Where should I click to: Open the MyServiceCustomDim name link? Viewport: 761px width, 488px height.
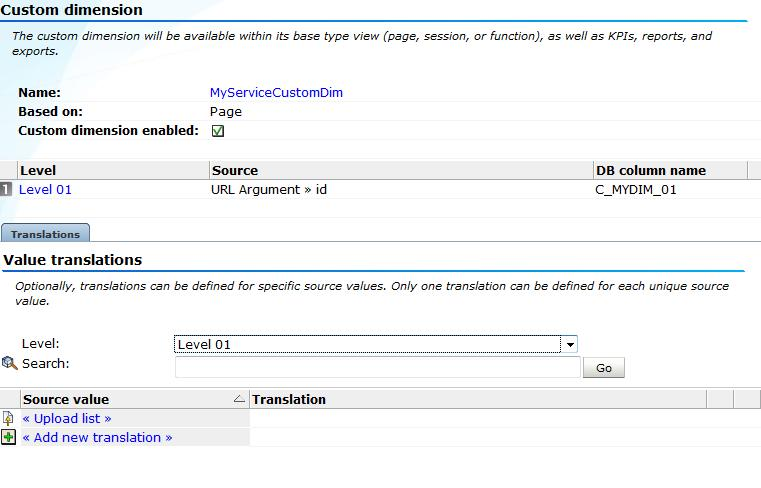[x=276, y=93]
